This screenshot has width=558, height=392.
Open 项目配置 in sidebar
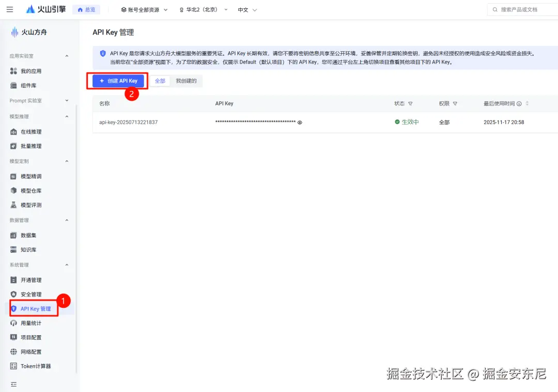tap(31, 337)
